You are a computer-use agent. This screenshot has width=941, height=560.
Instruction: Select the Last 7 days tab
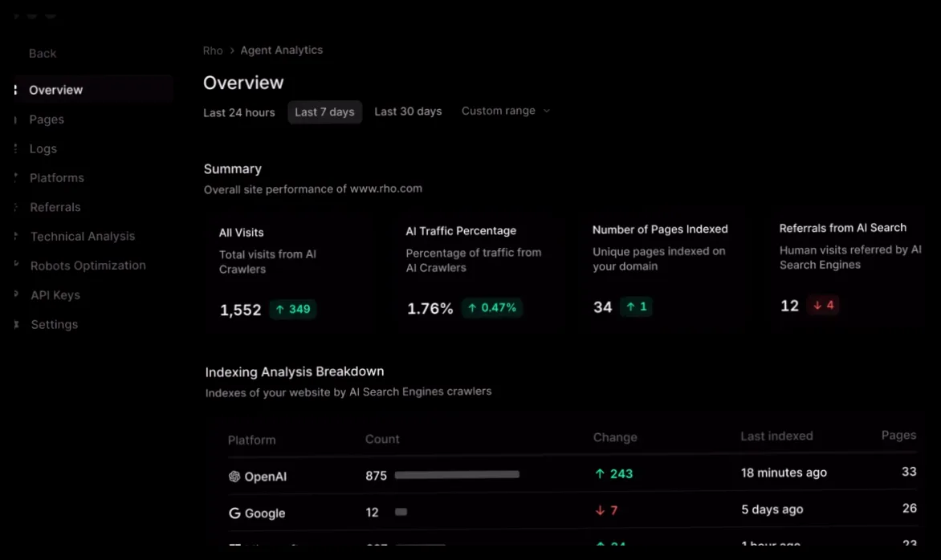[324, 112]
